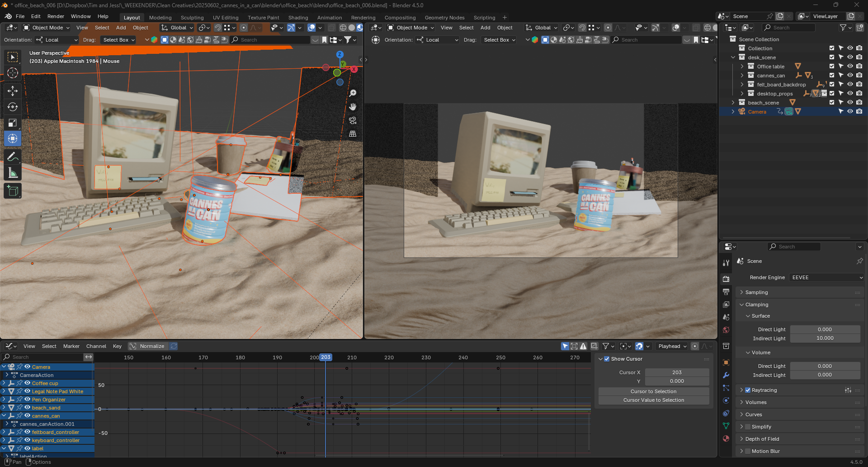
Task: Open the Render Engine EEVEE dropdown
Action: [827, 277]
